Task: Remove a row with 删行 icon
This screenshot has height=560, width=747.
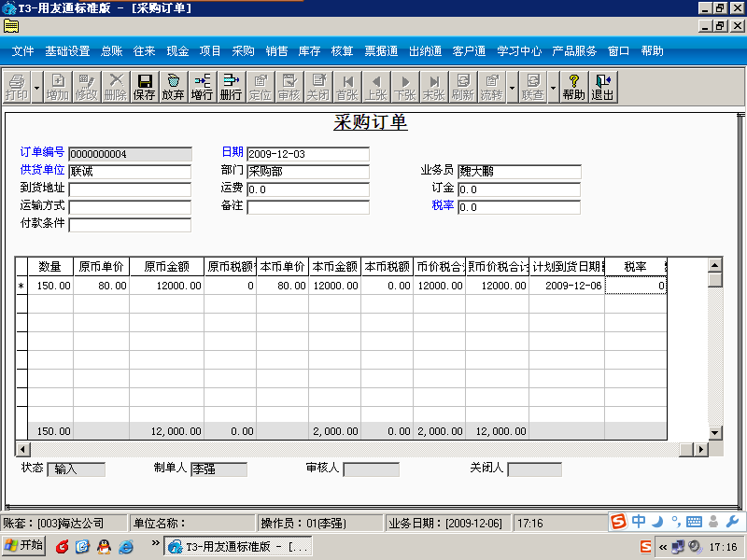Action: pos(231,87)
